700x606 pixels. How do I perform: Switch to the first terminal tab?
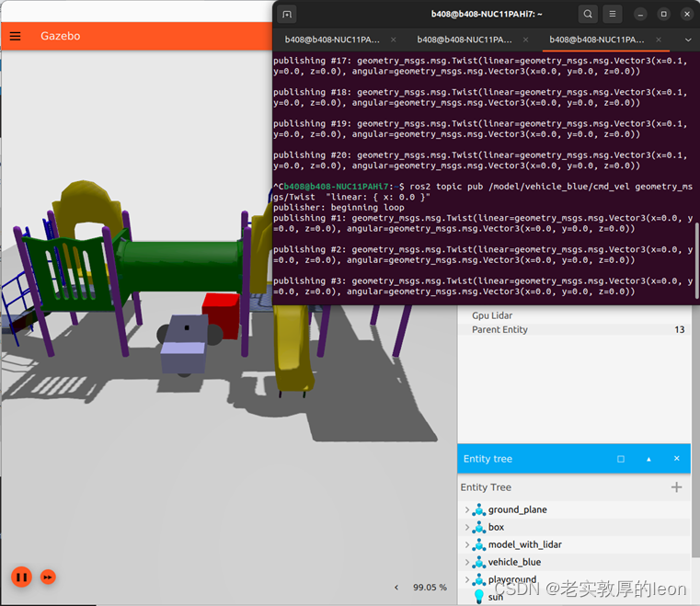coord(332,40)
